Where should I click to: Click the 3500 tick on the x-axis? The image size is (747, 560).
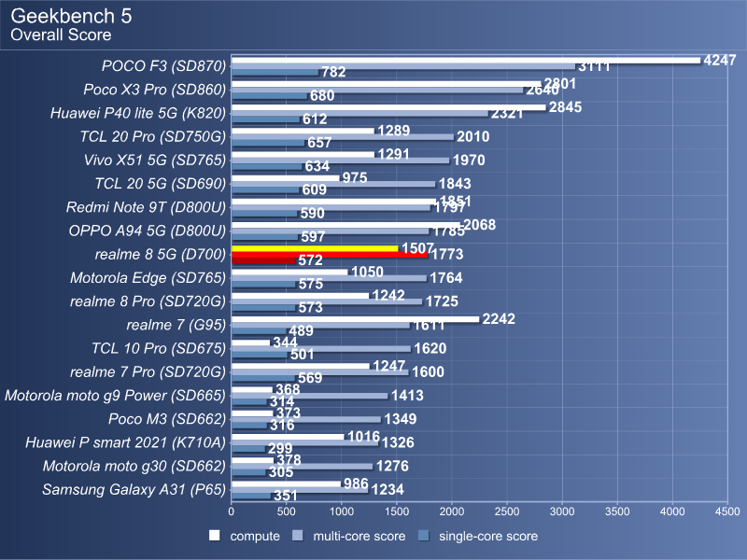pyautogui.click(x=617, y=511)
